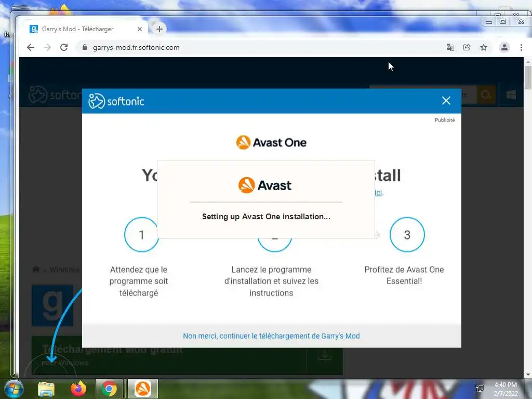
Task: Click the forward navigation arrow
Action: tap(47, 47)
